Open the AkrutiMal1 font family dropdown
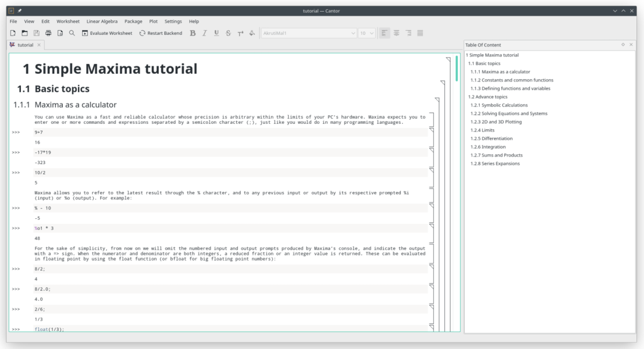 point(309,33)
